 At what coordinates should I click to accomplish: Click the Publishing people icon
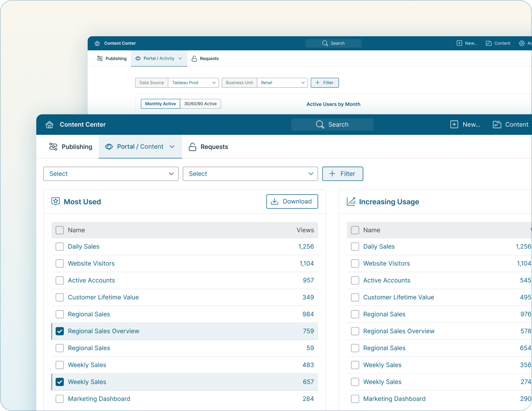tap(53, 147)
